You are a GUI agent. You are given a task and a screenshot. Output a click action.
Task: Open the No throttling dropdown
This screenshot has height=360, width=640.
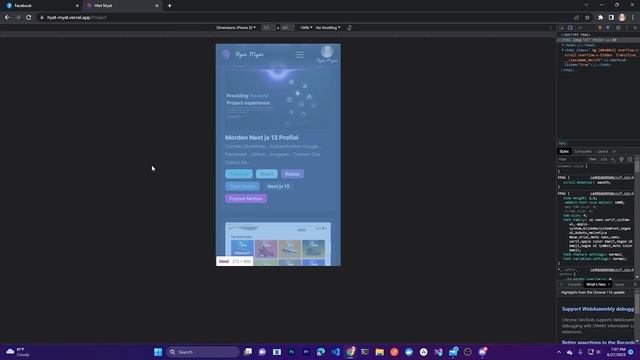point(328,28)
